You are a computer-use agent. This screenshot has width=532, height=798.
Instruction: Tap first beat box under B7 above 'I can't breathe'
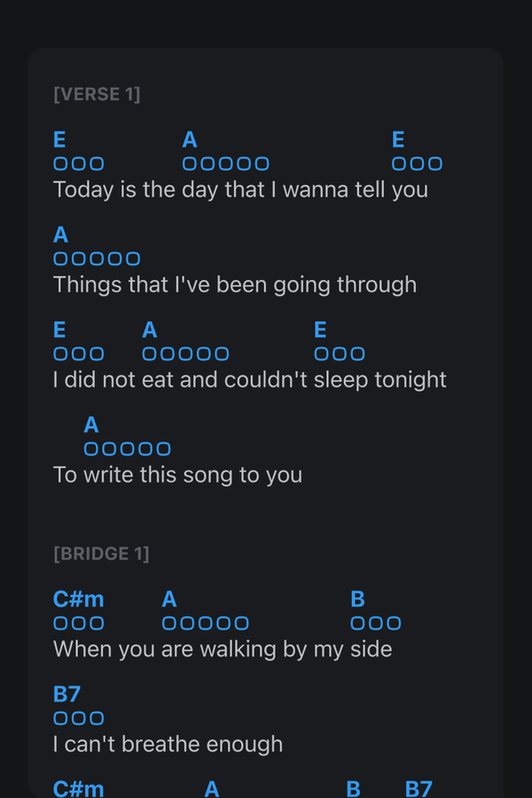tap(60, 718)
